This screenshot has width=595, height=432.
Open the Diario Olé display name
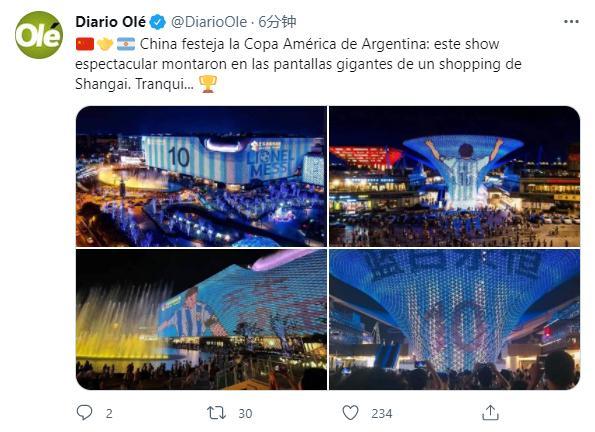click(x=110, y=22)
